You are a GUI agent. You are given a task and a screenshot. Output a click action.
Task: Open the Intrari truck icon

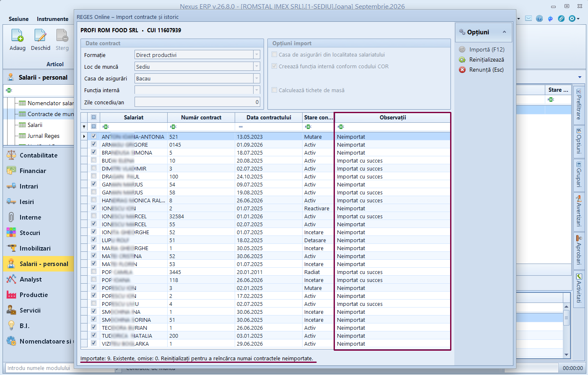[x=11, y=186]
